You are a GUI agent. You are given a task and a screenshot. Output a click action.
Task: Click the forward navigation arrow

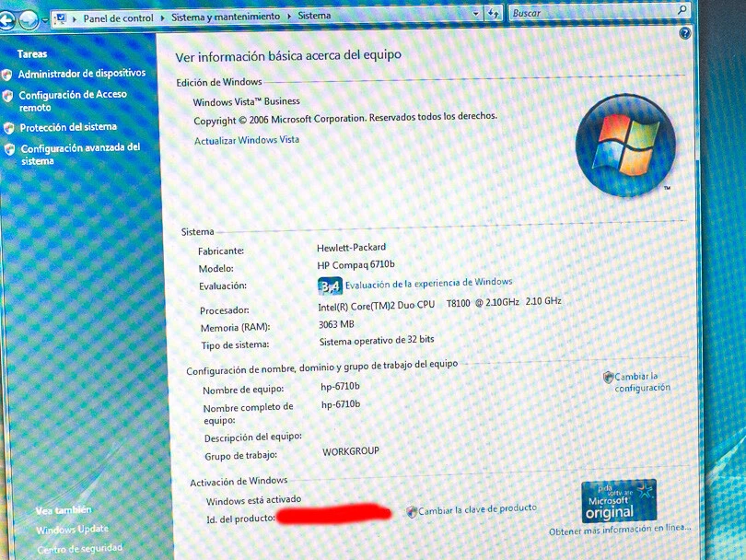[x=29, y=18]
